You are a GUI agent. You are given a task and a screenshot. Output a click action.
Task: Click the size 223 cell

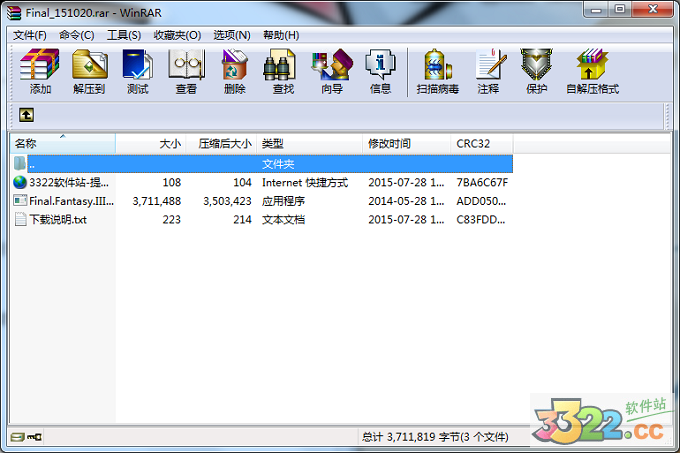[x=172, y=220]
